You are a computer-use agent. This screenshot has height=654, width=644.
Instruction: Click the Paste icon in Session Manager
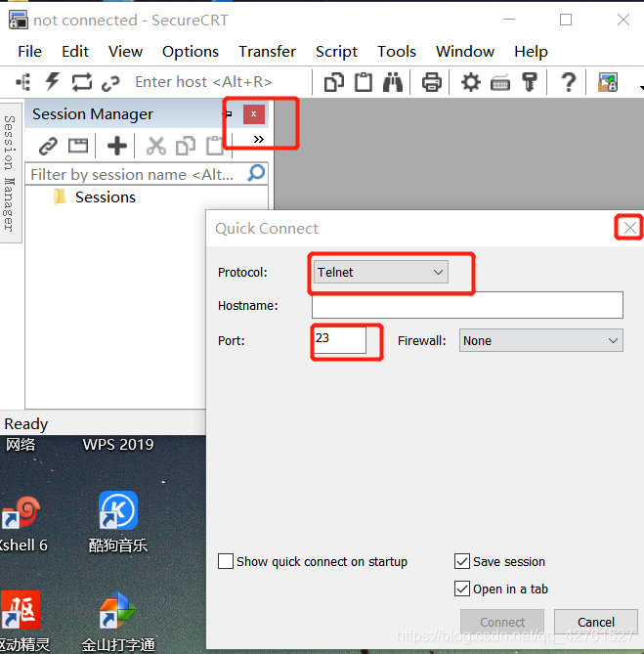coord(215,146)
